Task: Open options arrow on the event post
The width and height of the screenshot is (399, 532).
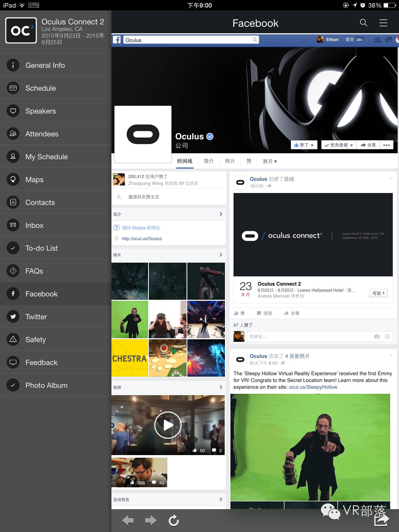Action: pos(391,178)
